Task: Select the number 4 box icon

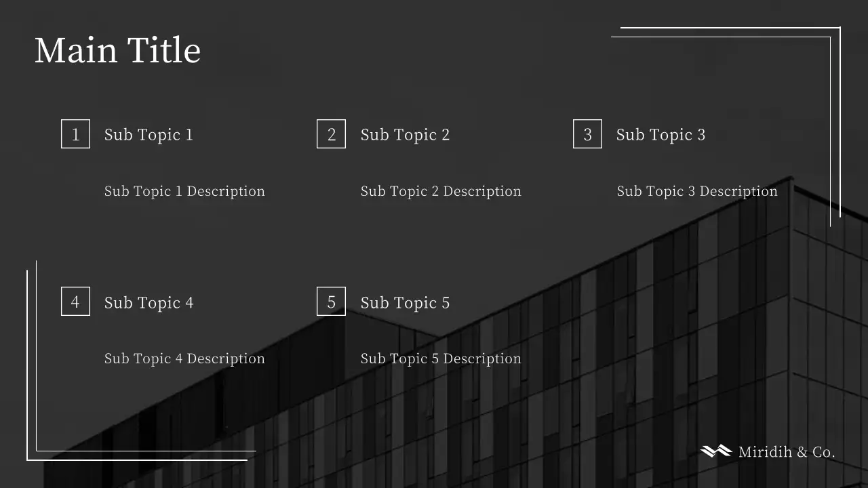Action: coord(75,302)
